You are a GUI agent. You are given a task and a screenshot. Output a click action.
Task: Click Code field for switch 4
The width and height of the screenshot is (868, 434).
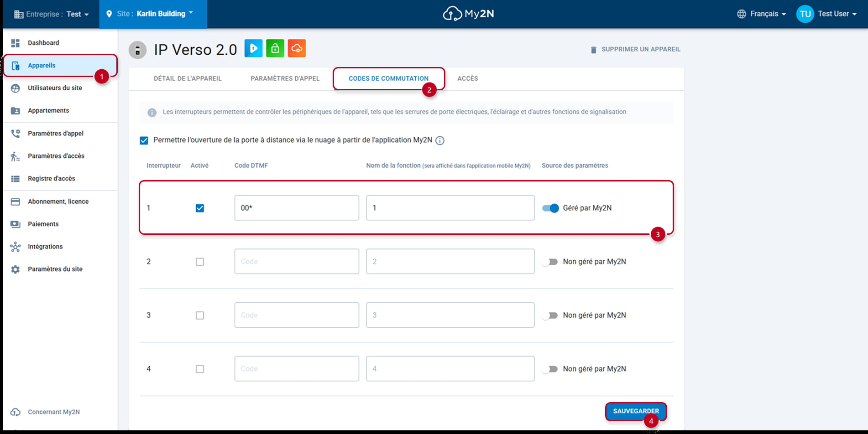pyautogui.click(x=297, y=369)
